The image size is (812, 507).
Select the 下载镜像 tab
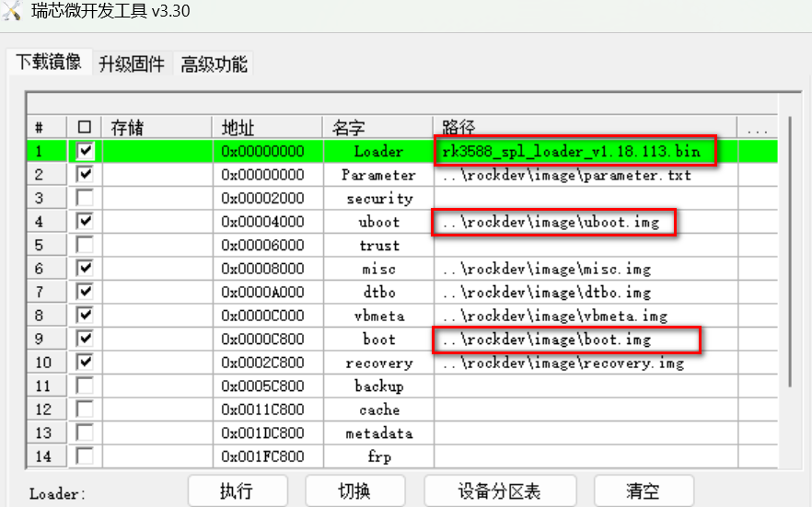pos(48,62)
